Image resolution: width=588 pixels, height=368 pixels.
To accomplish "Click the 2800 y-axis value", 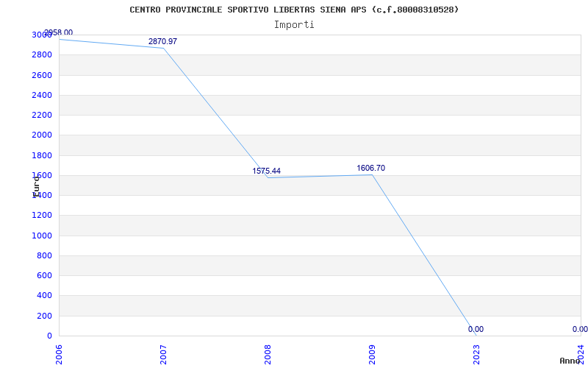I will click(42, 54).
